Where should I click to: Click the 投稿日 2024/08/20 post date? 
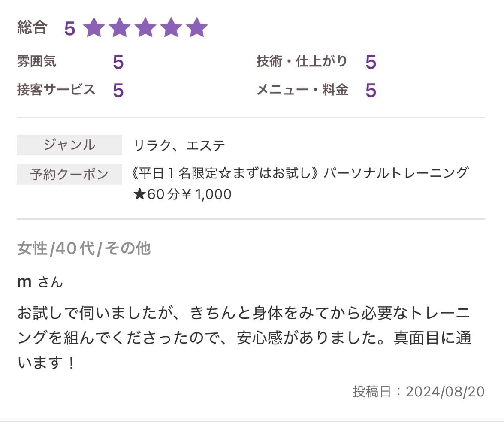(418, 391)
